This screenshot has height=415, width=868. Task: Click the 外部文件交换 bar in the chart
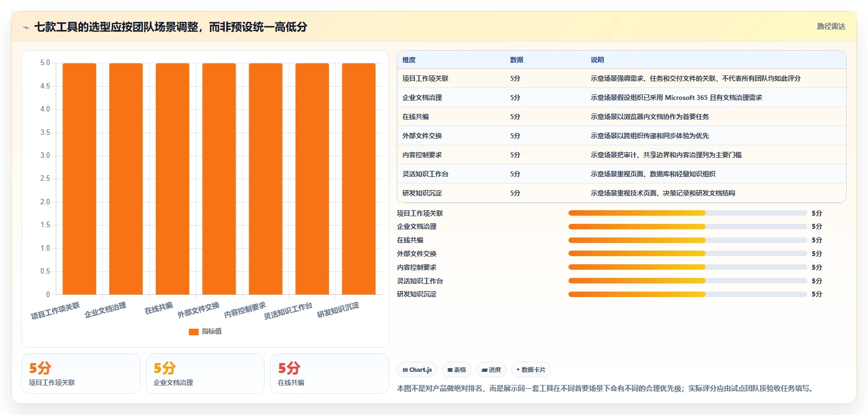[x=219, y=179]
